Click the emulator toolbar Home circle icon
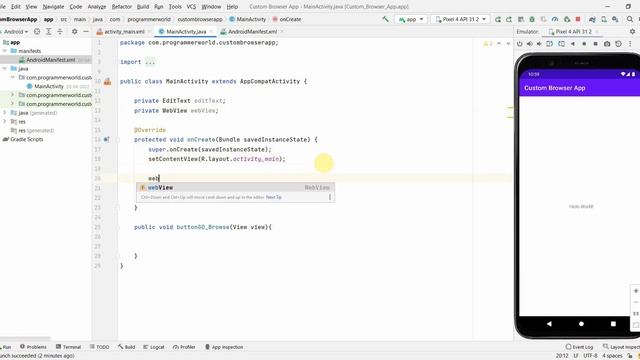Screen dimensions: 640x360 point(584,44)
